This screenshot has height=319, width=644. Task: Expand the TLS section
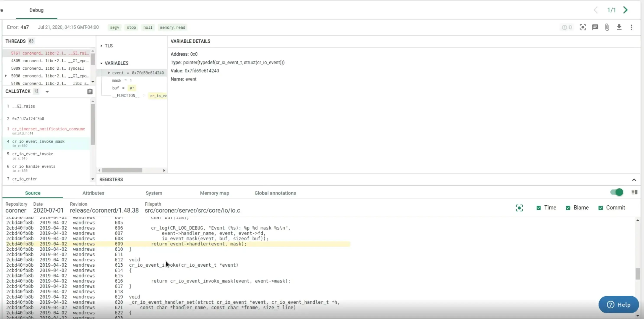(x=102, y=46)
